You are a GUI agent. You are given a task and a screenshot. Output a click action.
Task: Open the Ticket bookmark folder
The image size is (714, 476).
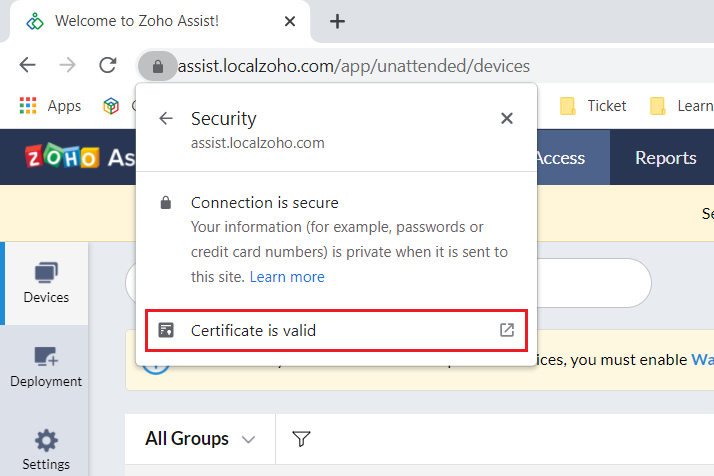(593, 106)
